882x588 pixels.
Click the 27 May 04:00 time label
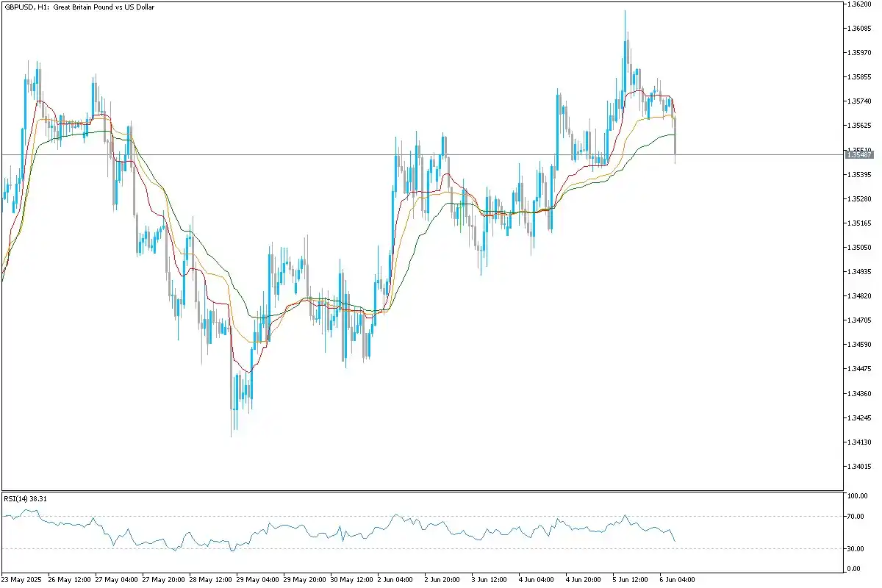pos(116,579)
